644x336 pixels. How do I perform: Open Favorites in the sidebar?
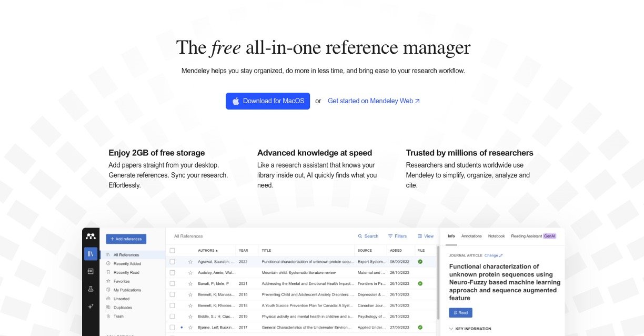coord(121,281)
